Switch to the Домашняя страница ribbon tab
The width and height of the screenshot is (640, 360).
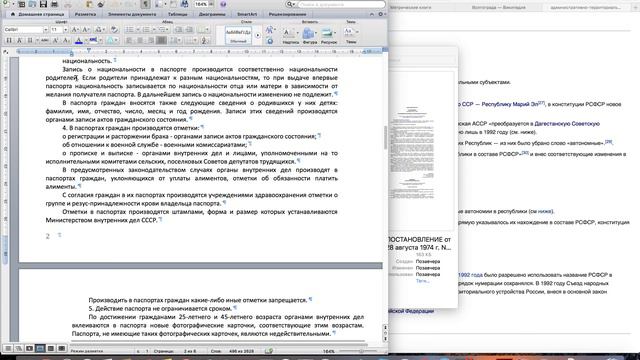pos(38,14)
